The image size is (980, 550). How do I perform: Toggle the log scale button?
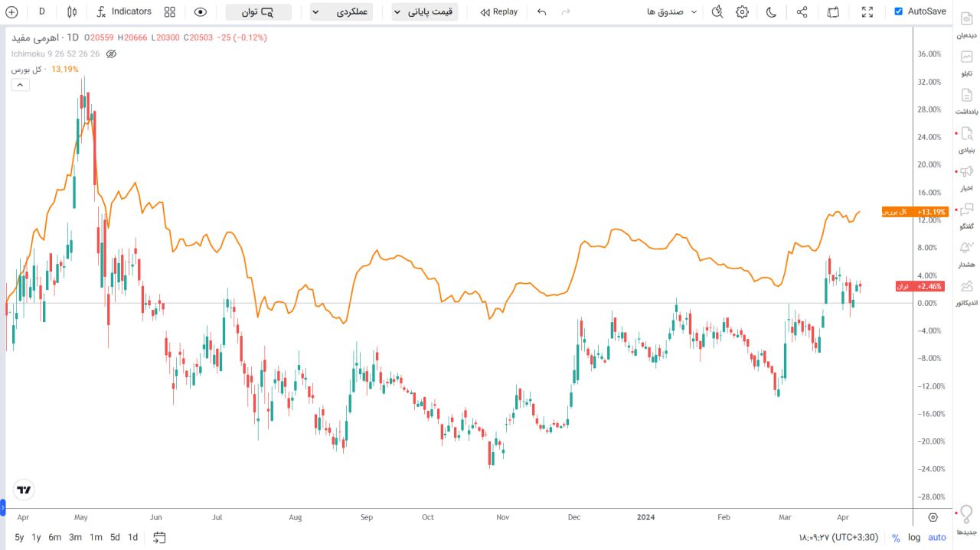914,538
